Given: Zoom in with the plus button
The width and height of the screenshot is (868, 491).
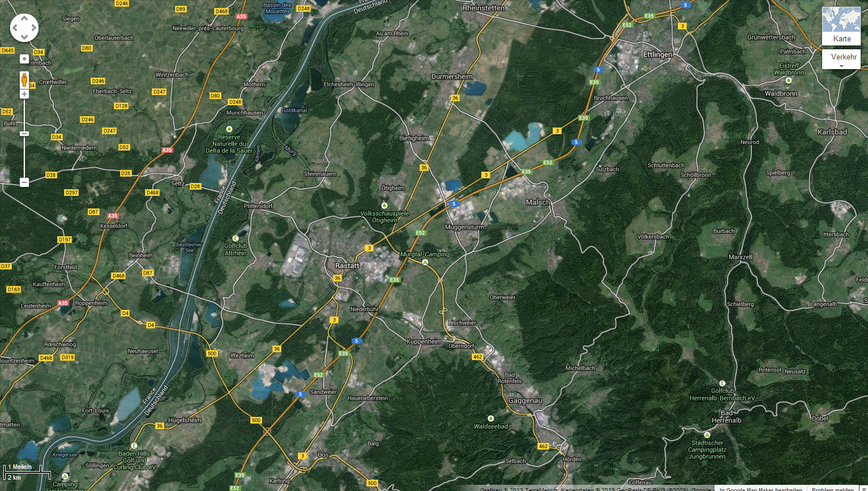Looking at the screenshot, I should point(24,94).
